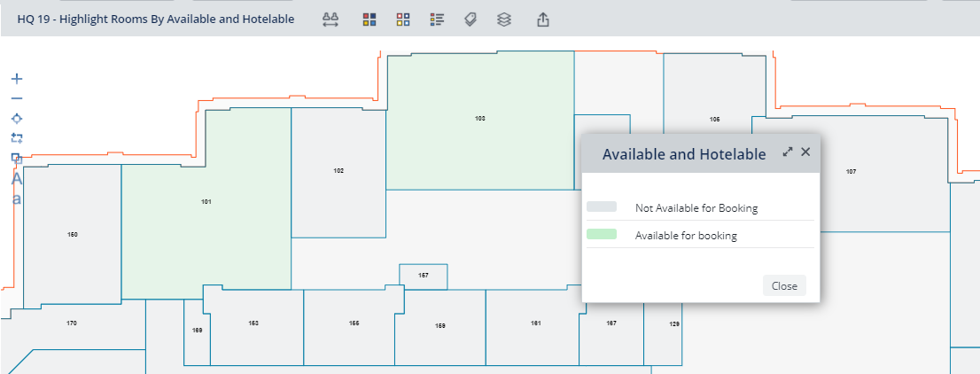Increase label text size with large A
The width and height of the screenshot is (980, 374).
[16, 179]
